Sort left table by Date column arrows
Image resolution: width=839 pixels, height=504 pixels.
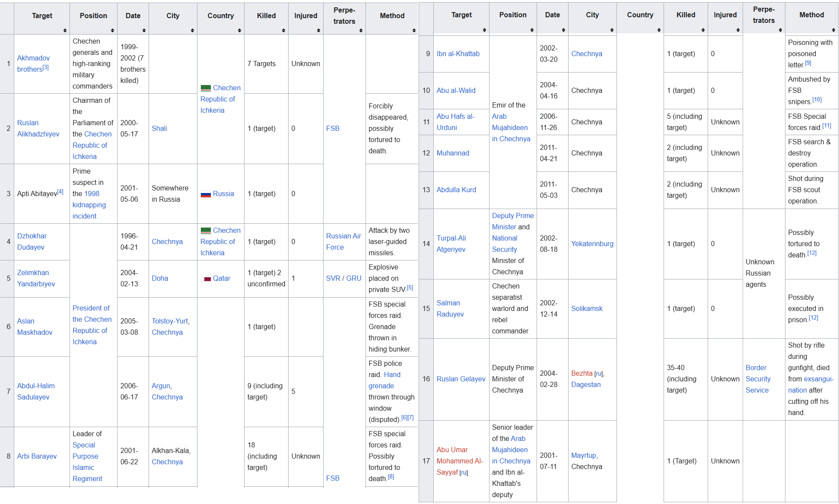[x=144, y=30]
